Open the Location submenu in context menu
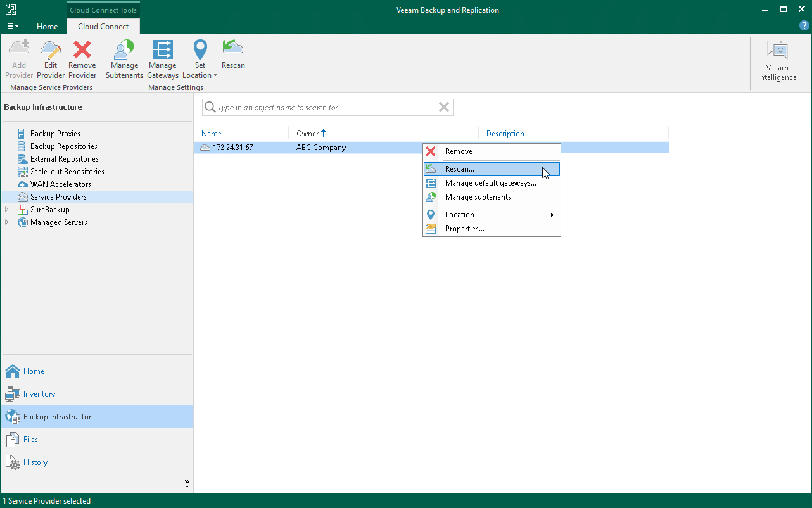Image resolution: width=812 pixels, height=508 pixels. click(x=492, y=215)
